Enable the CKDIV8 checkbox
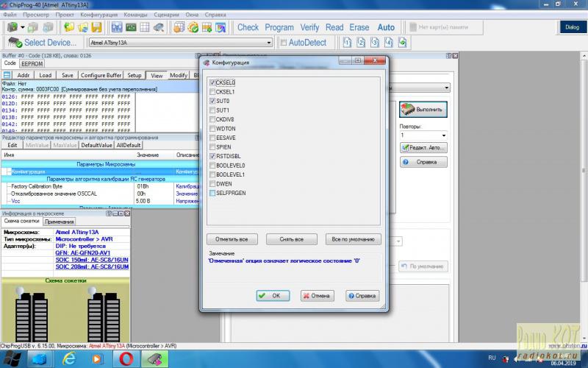 212,119
